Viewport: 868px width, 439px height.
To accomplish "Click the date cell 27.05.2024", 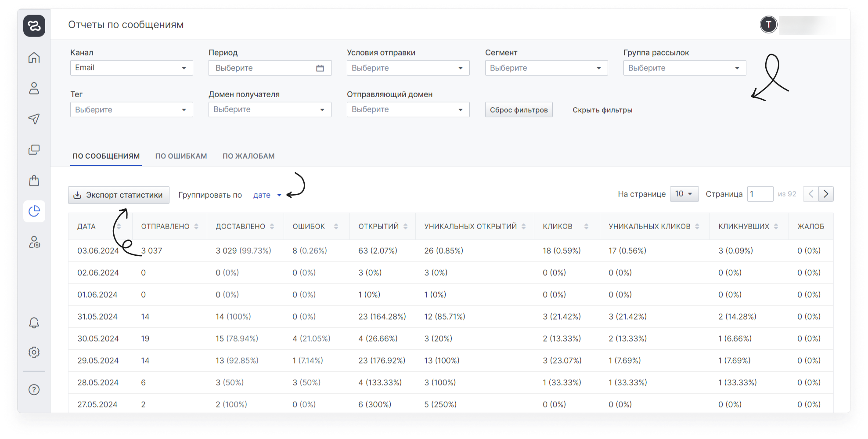I will tap(97, 404).
